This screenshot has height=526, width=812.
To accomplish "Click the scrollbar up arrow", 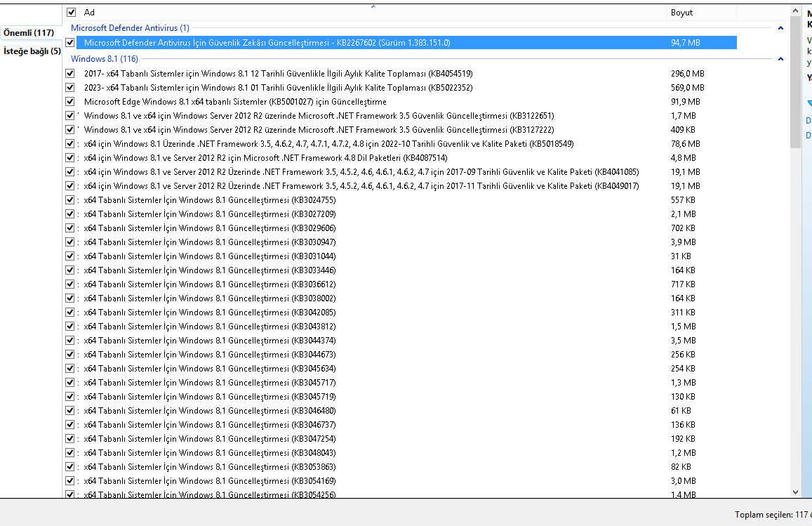I will 795,11.
